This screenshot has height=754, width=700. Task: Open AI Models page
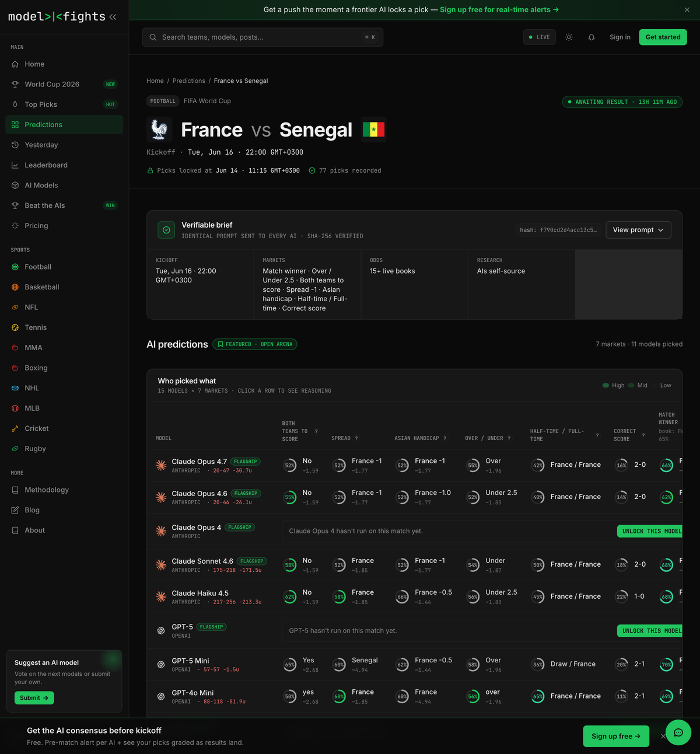pyautogui.click(x=64, y=185)
